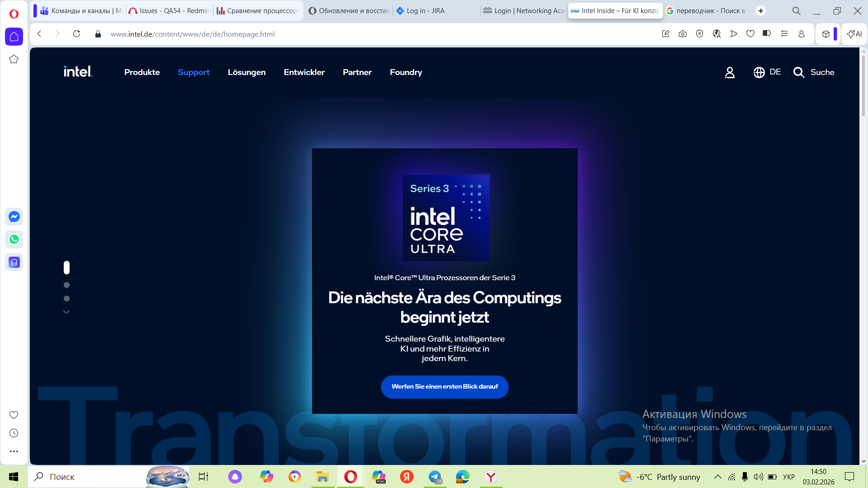Take a snapshot with the camera icon
Image resolution: width=868 pixels, height=488 pixels.
(683, 34)
